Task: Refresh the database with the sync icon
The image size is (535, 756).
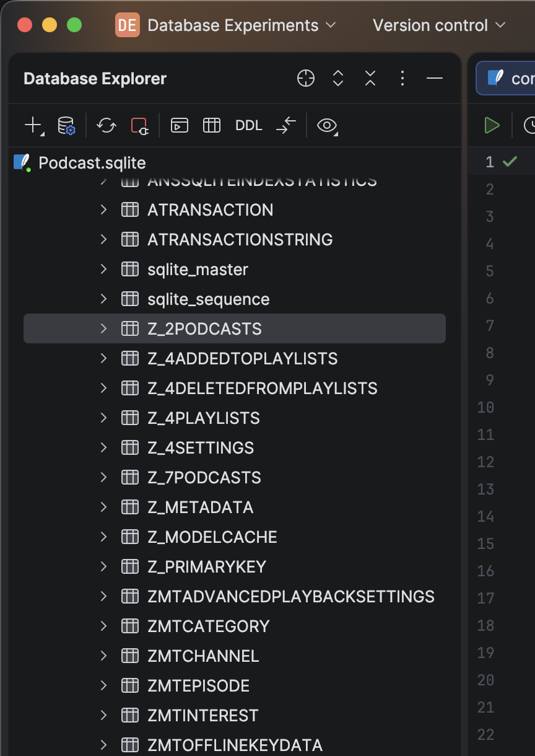Action: coord(107,125)
